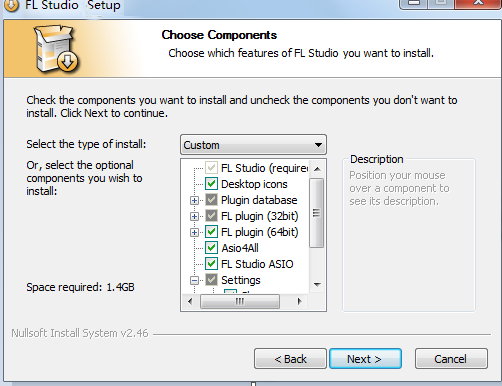Uncheck the Desktop icons checkbox
502x386 pixels.
pyautogui.click(x=211, y=184)
